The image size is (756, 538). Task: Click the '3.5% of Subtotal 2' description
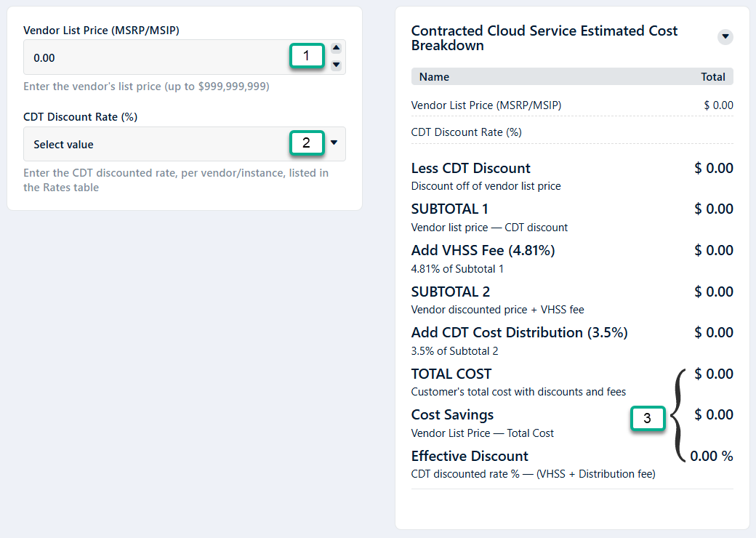pos(454,351)
